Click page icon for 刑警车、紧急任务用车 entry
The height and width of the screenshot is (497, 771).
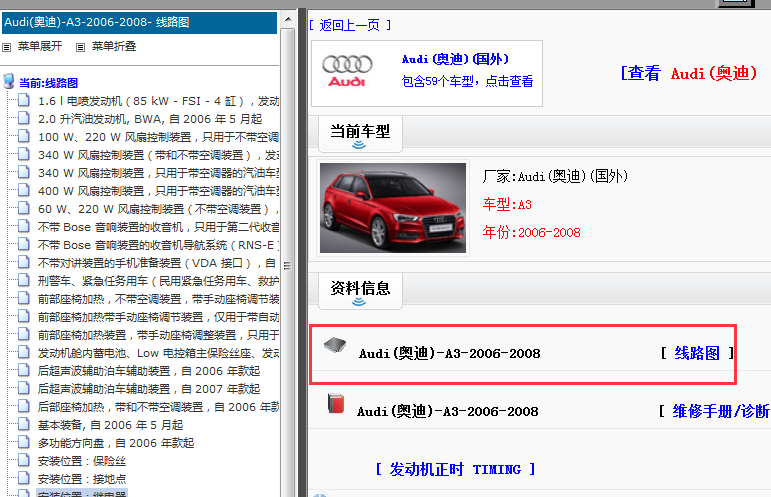click(24, 280)
